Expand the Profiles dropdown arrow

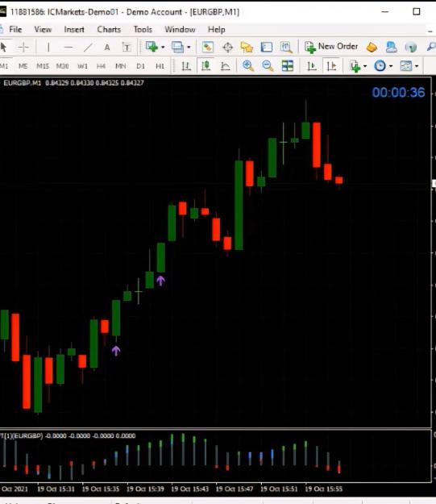189,48
